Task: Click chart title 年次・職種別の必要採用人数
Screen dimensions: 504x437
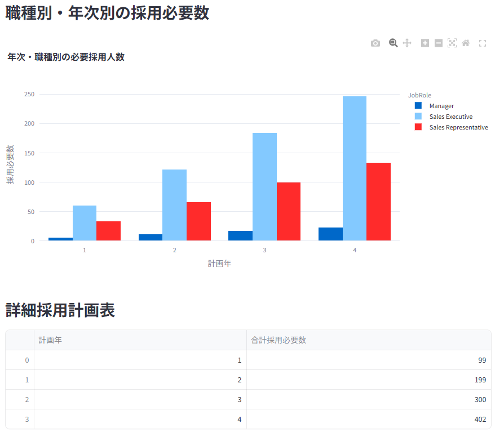Action: [66, 57]
